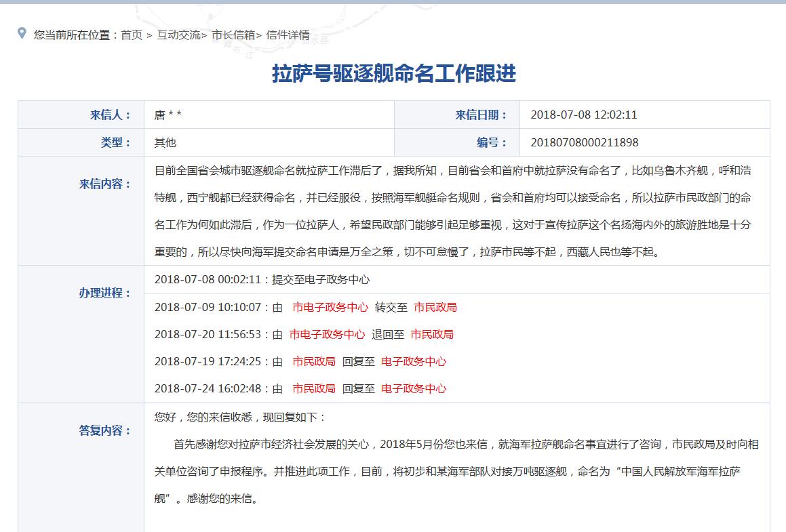The width and height of the screenshot is (786, 532).
Task: Click red 市民政局 in the 退回至 entry
Action: pyautogui.click(x=432, y=334)
